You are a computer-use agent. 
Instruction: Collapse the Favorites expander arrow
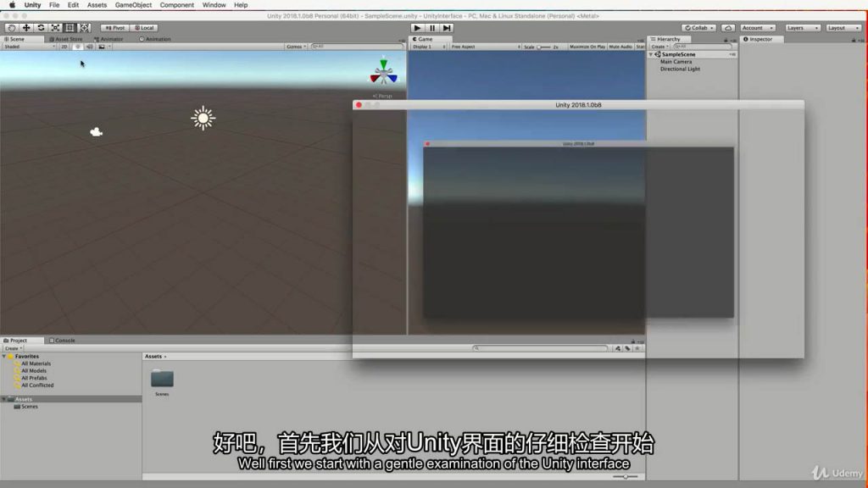(4, 357)
